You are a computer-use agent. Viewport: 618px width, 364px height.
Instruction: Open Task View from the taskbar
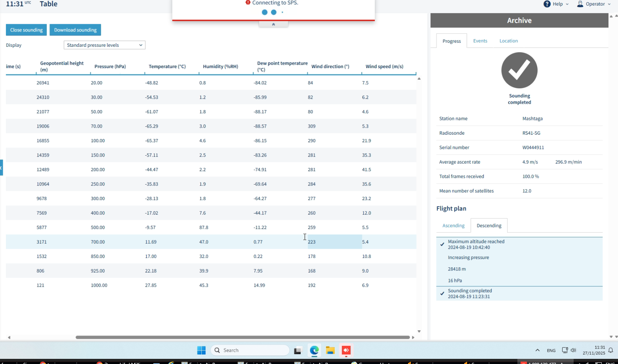pos(298,350)
